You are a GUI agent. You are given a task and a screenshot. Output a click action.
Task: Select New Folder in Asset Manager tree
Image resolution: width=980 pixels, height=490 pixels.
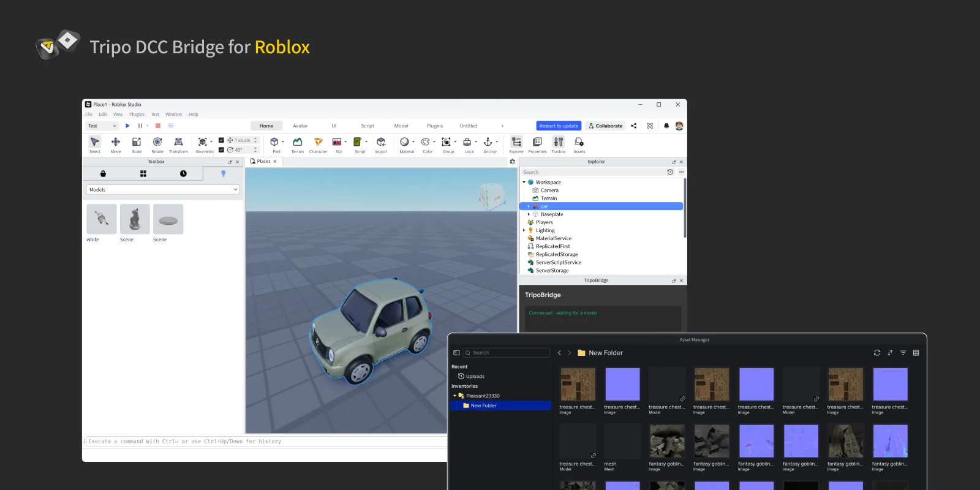pos(501,405)
